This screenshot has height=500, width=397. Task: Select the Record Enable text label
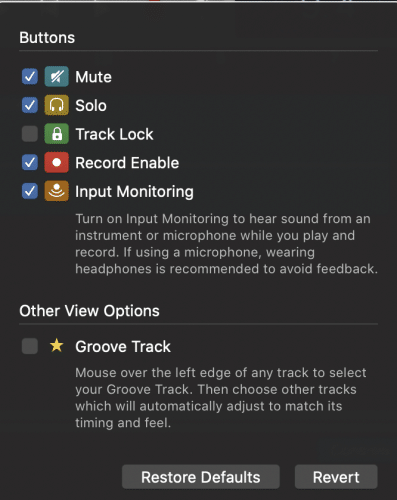click(127, 163)
